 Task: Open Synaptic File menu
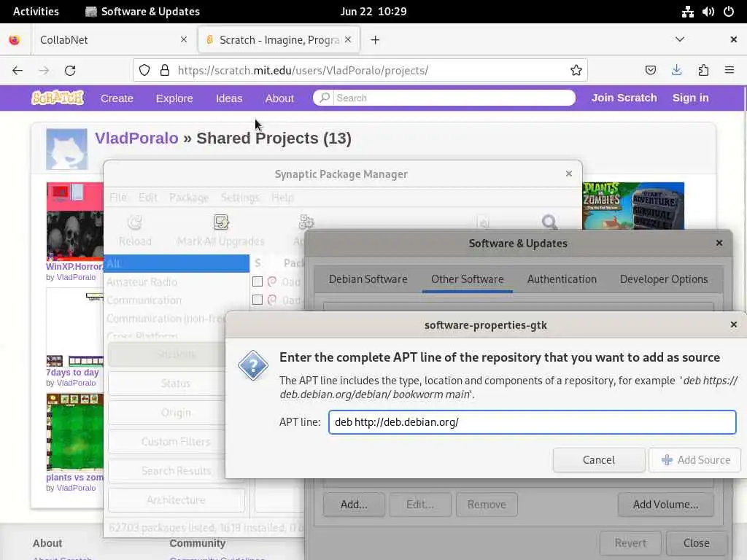[117, 197]
